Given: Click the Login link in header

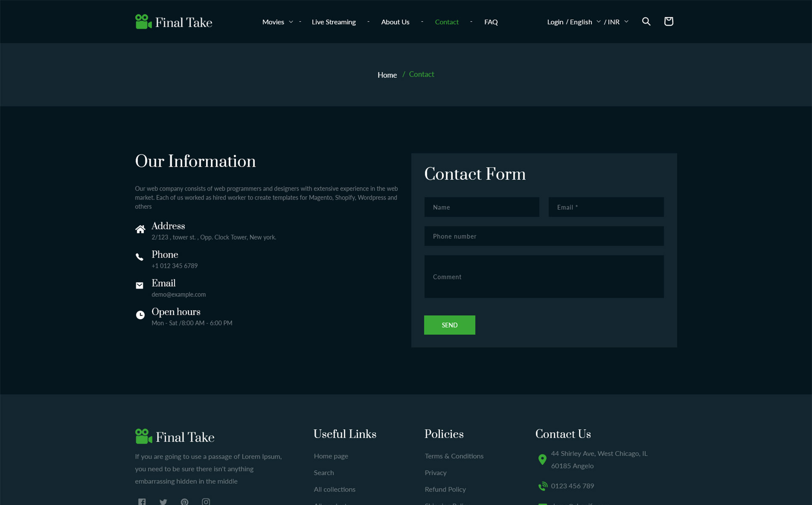Looking at the screenshot, I should [x=555, y=22].
